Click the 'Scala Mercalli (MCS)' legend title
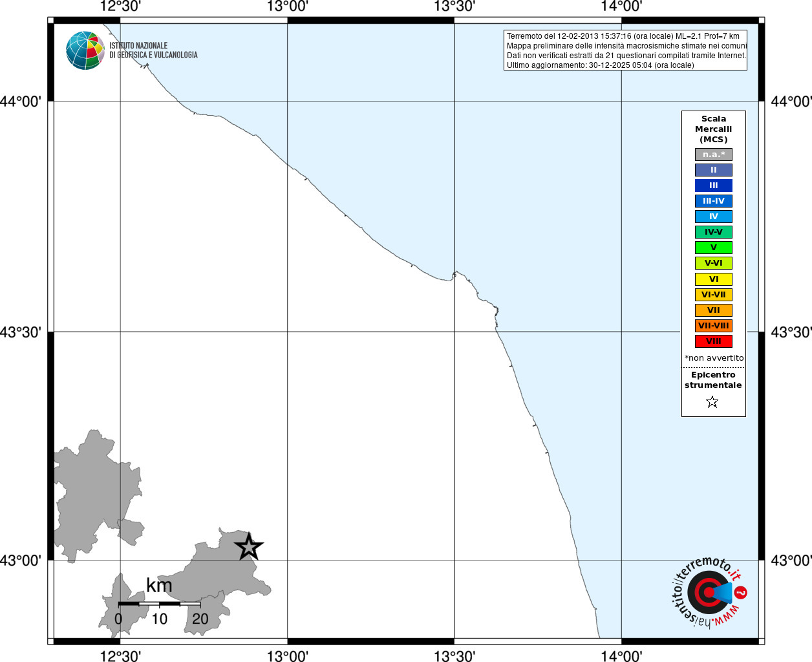812x662 pixels. click(714, 129)
